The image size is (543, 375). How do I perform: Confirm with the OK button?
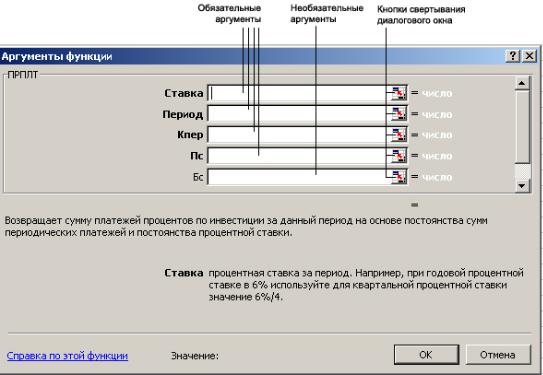click(426, 355)
